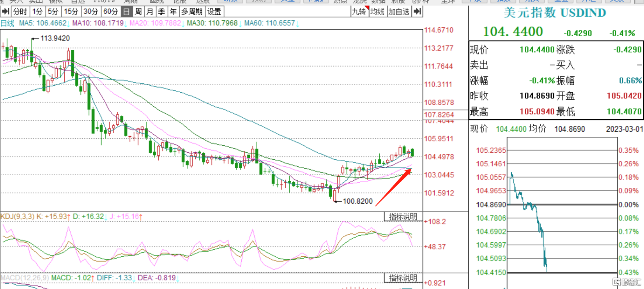Select the 60分 period tab
This screenshot has width=644, height=289.
tap(111, 12)
